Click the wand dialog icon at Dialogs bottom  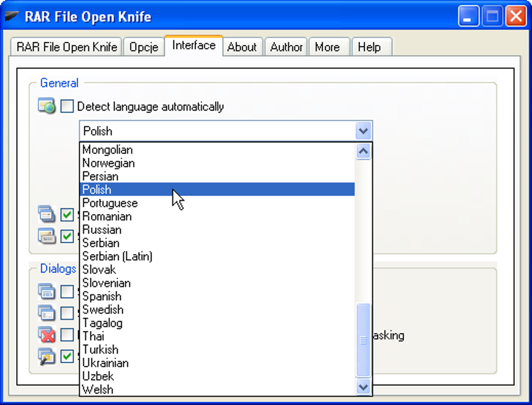pos(46,356)
